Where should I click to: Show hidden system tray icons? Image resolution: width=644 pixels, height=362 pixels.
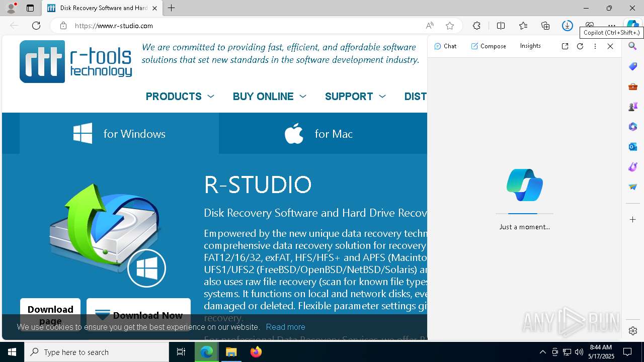(x=542, y=352)
